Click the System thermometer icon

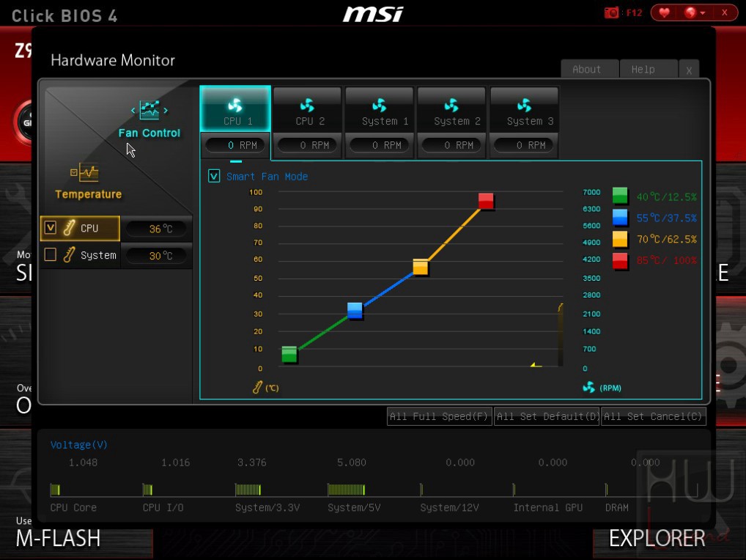pos(69,254)
